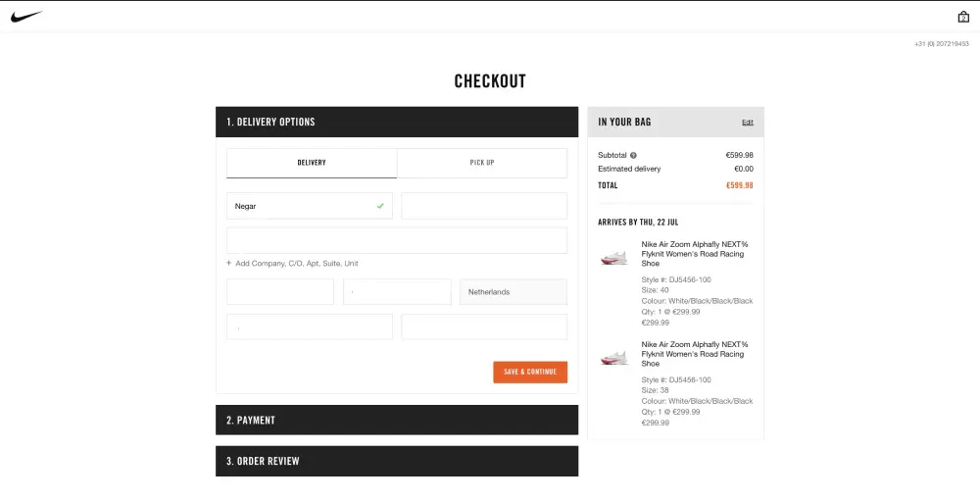Focus the first name field containing Negar

310,206
